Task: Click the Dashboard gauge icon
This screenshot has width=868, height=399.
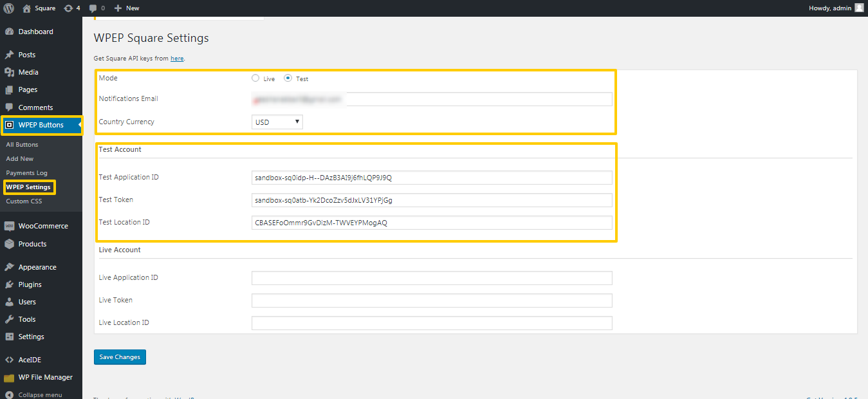Action: [10, 32]
